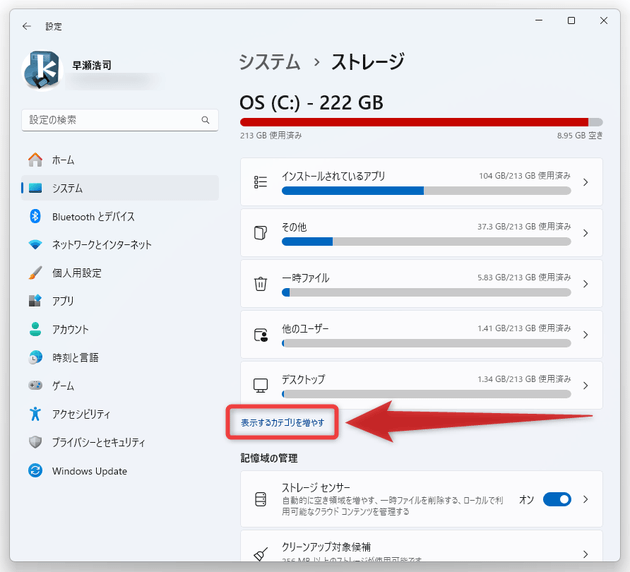Click the ゲーム controller icon

(x=35, y=385)
